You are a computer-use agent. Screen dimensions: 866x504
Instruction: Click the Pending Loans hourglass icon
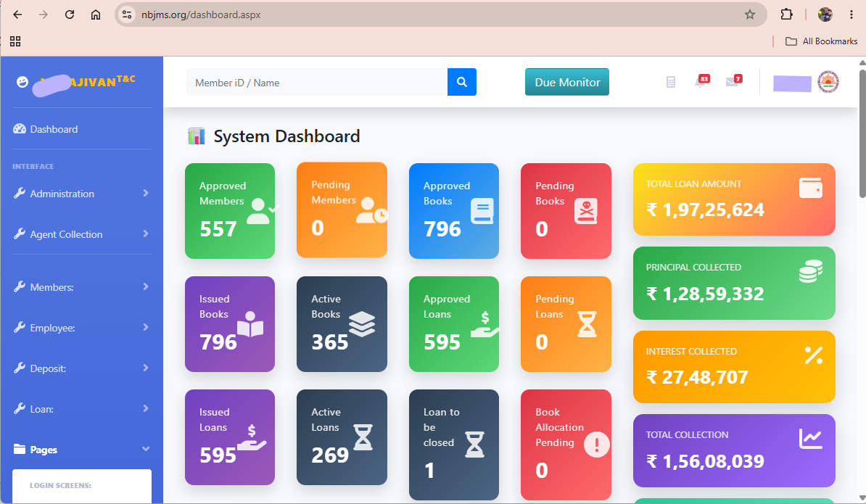point(587,324)
